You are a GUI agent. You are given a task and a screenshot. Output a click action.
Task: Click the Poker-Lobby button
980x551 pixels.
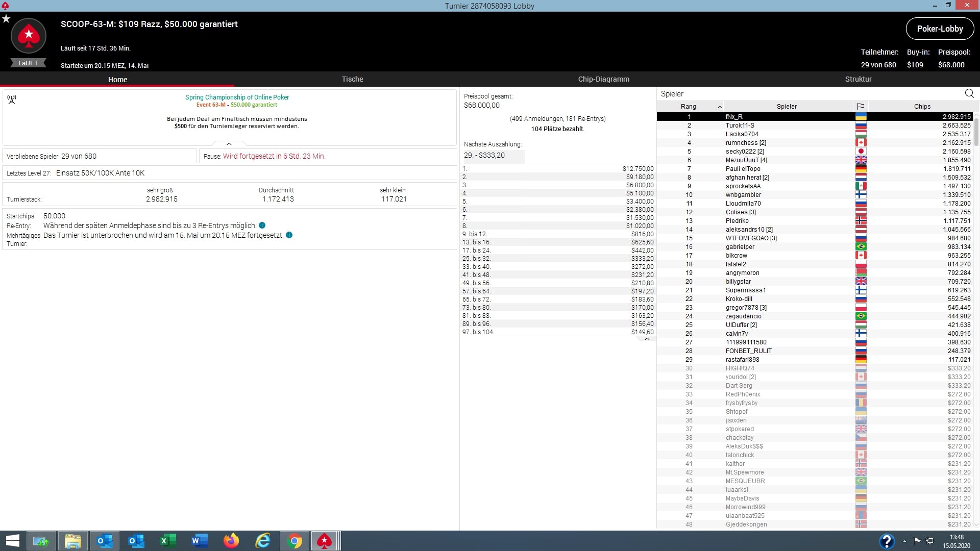pos(940,29)
